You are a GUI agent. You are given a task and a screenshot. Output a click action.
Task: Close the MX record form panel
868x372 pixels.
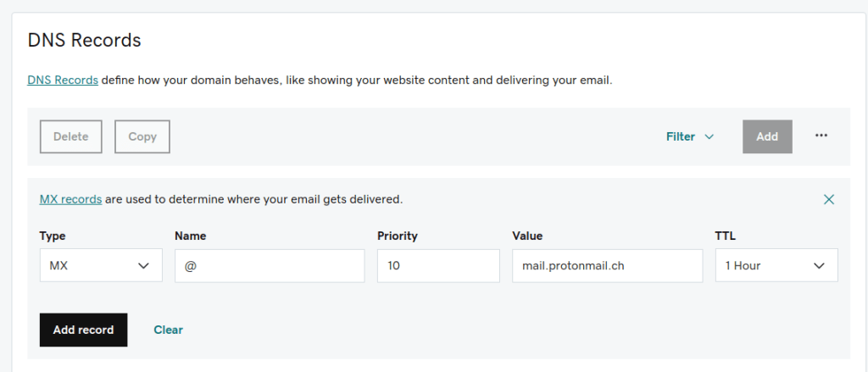pyautogui.click(x=829, y=200)
